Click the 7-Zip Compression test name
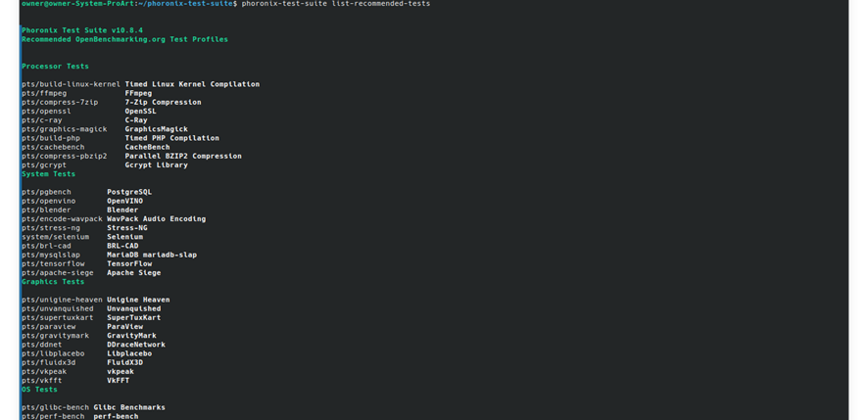 pos(164,103)
